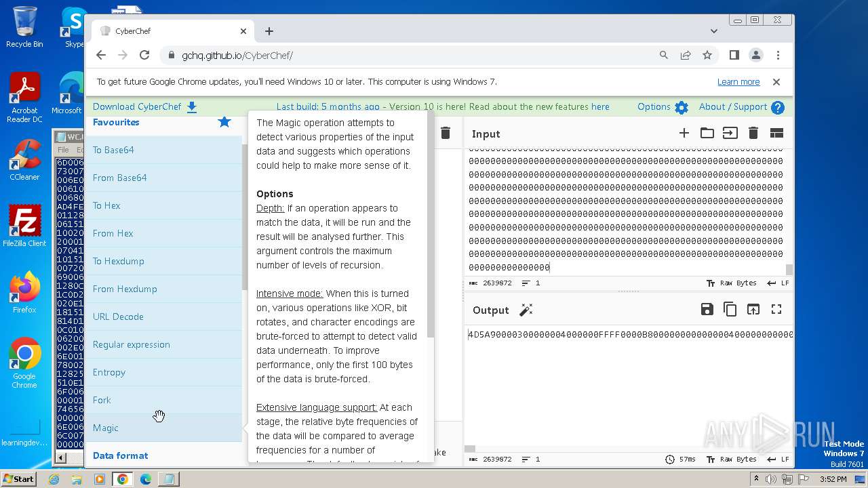Reset pane layout icon
The height and width of the screenshot is (488, 868).
(x=776, y=134)
